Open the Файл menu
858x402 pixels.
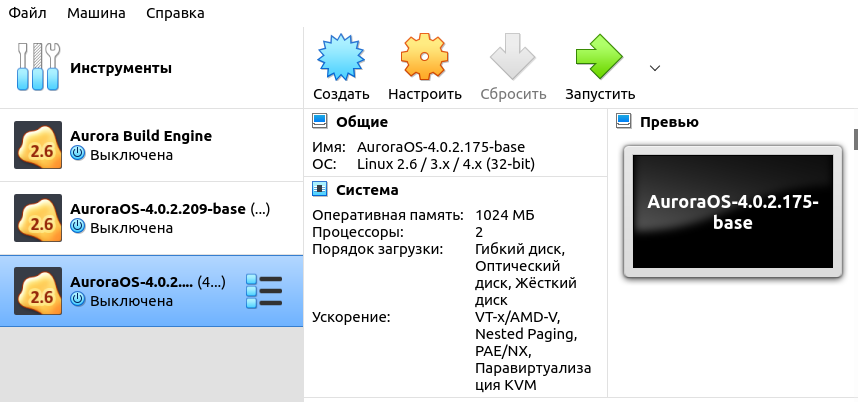(x=27, y=13)
